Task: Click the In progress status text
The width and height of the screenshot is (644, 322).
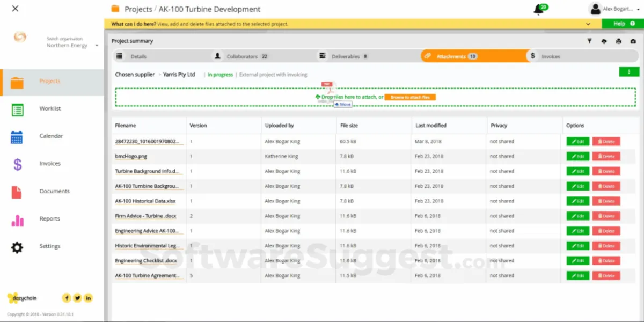Action: [x=221, y=75]
